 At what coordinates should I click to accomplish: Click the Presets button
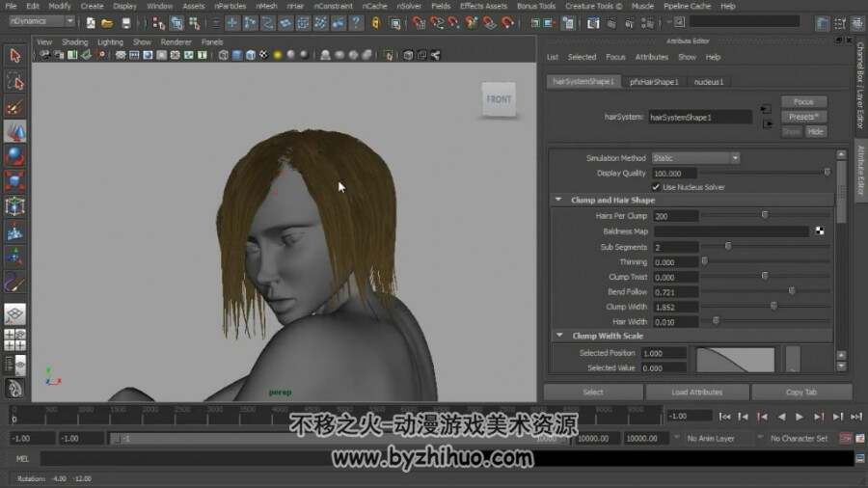click(803, 117)
